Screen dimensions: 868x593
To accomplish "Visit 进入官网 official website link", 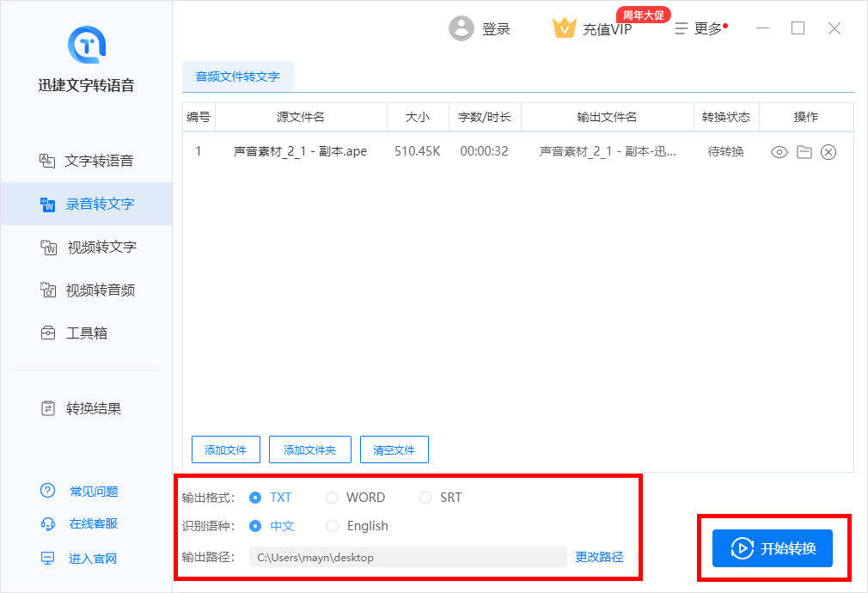I will pyautogui.click(x=78, y=559).
